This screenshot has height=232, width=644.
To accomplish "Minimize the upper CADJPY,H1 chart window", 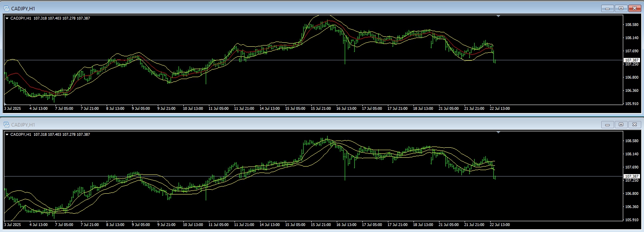I will [607, 8].
